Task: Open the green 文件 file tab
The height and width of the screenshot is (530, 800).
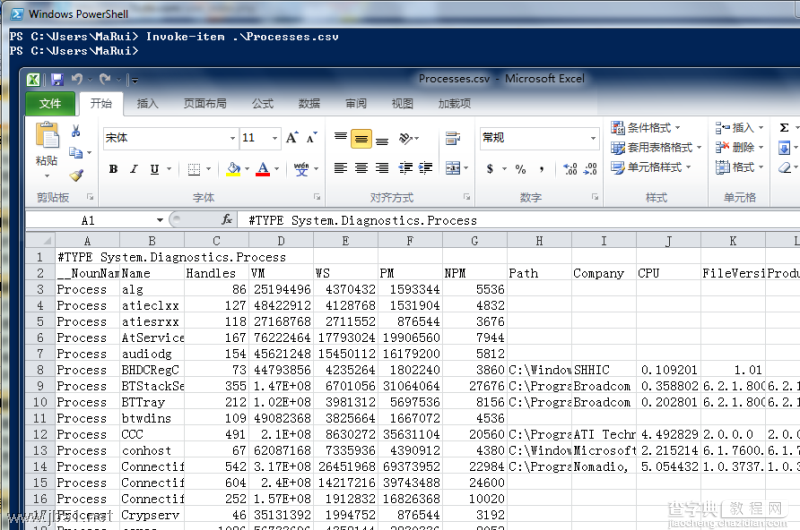Action: click(50, 104)
